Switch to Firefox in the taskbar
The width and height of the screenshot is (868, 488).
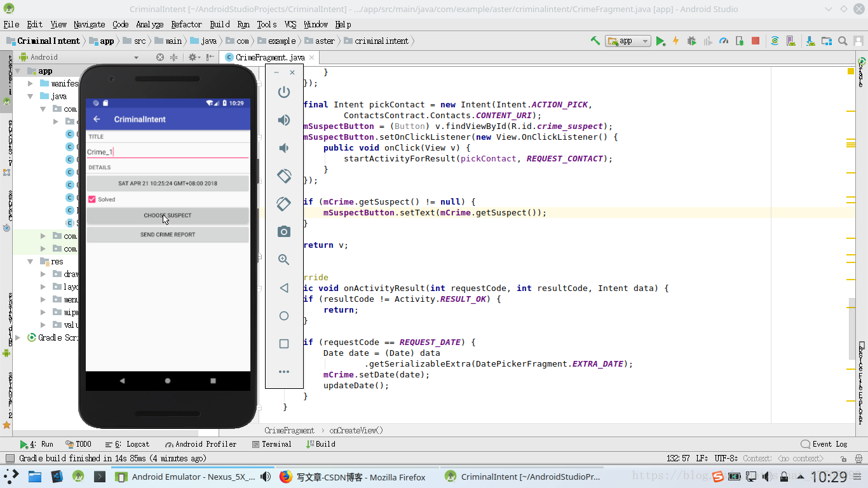[355, 477]
